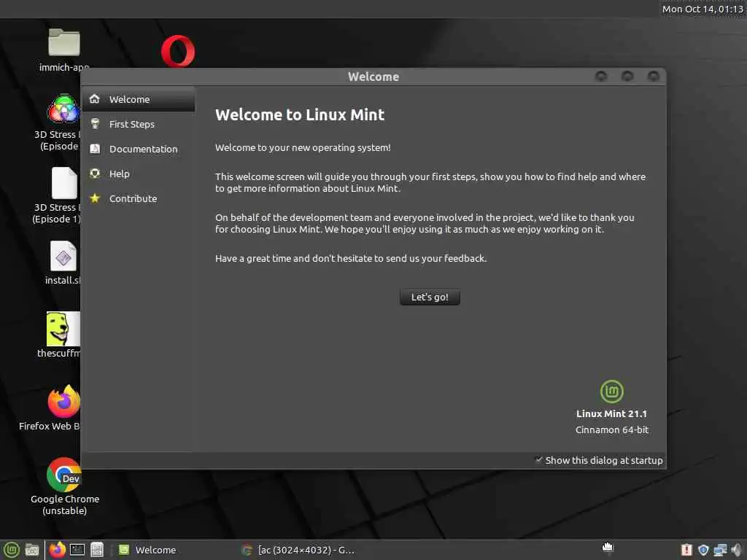Click the lifebuoy icon beside Help
Image resolution: width=747 pixels, height=560 pixels.
95,174
